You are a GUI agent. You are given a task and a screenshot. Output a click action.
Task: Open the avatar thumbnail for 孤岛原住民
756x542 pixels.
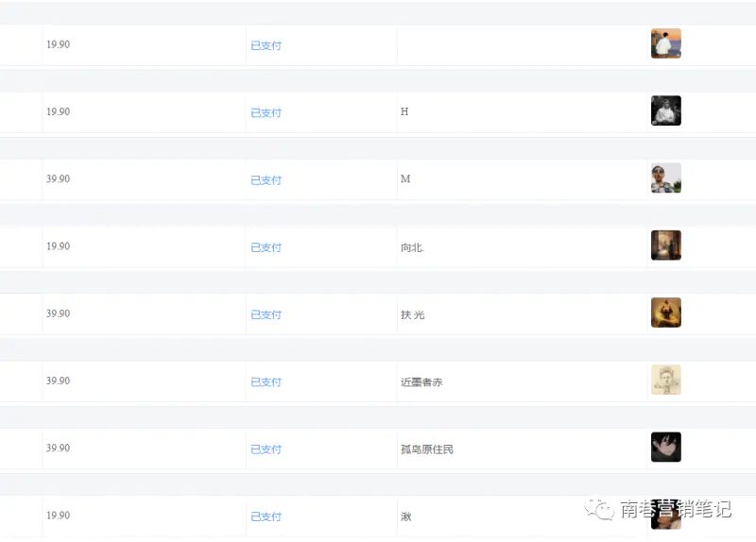pyautogui.click(x=666, y=447)
